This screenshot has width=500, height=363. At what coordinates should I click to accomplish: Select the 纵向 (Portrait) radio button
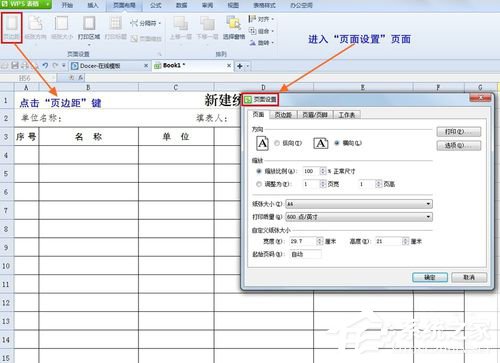coord(277,143)
